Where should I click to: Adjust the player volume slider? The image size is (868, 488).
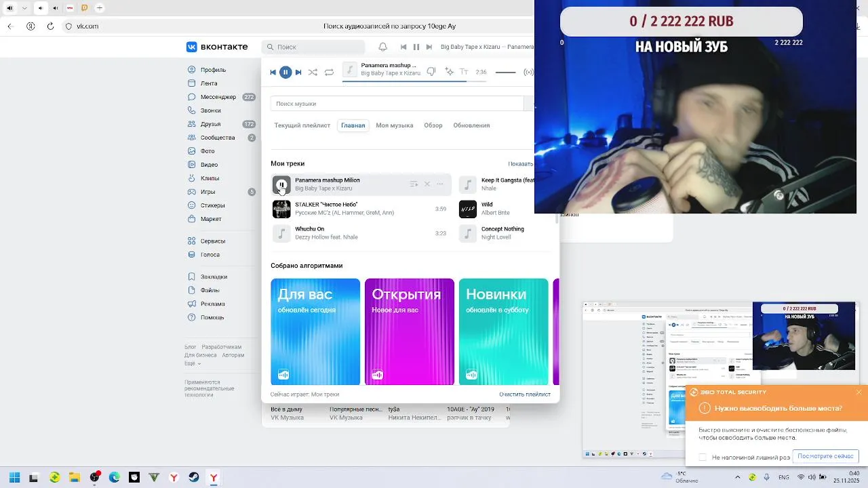point(506,72)
